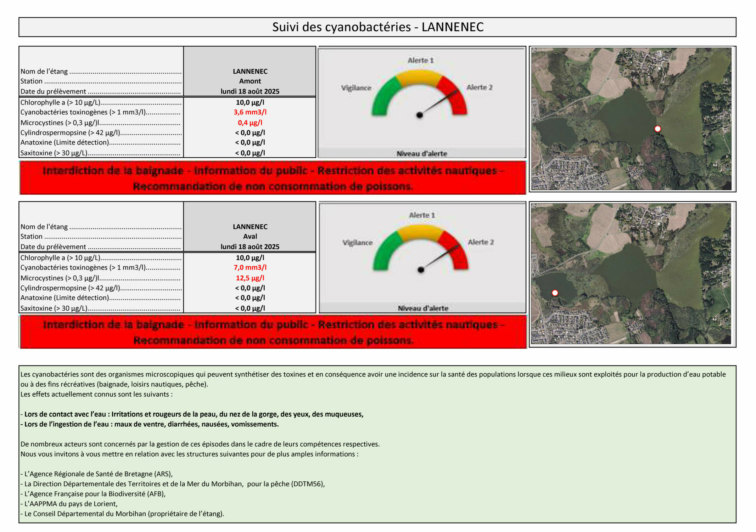Click the white marker on the Amont map

point(657,129)
